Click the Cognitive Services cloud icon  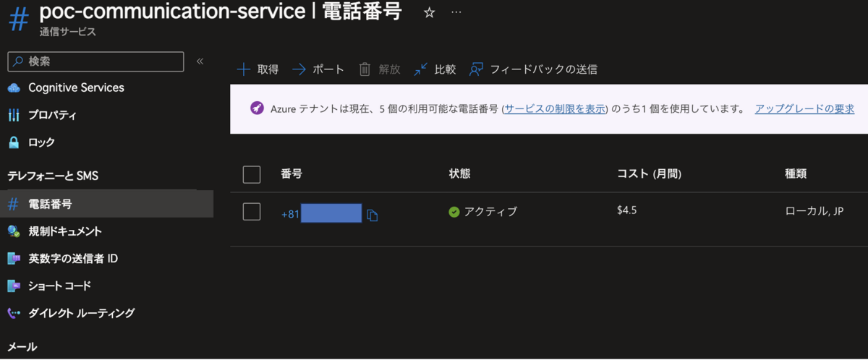[x=13, y=88]
